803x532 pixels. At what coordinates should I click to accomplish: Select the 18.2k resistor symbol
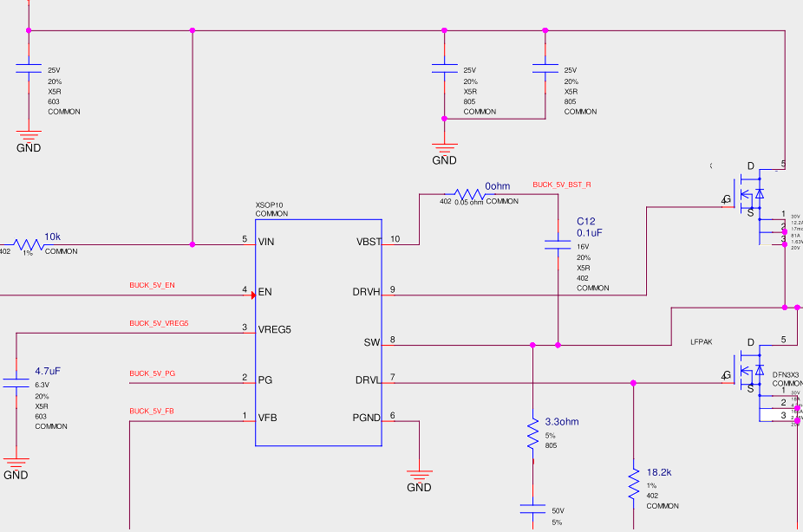634,484
